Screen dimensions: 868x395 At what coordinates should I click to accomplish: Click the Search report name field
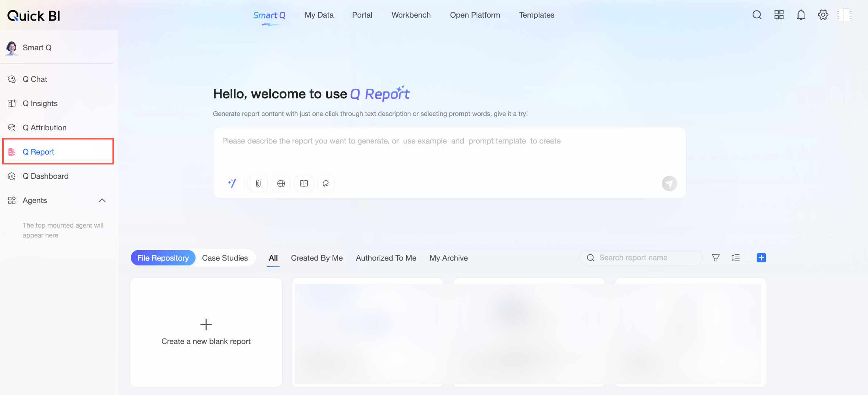(641, 258)
